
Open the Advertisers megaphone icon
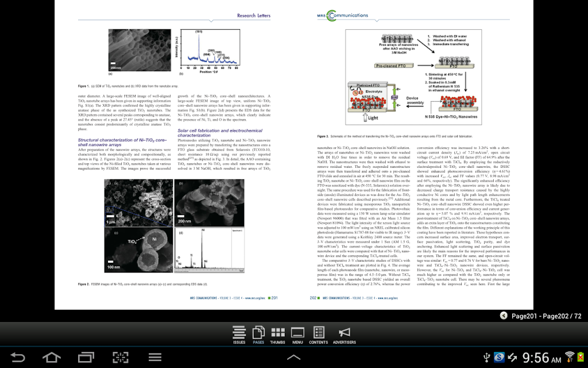345,335
